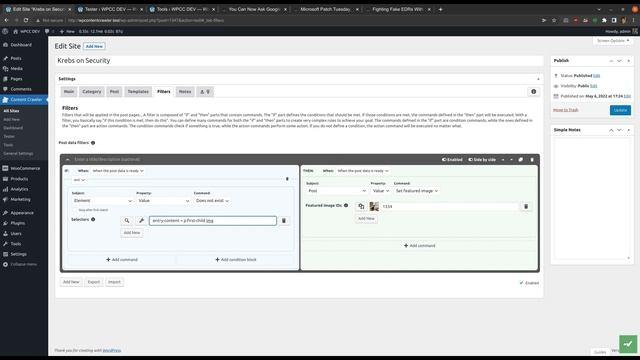
Task: Switch to the Templates settings tab
Action: coord(138,92)
